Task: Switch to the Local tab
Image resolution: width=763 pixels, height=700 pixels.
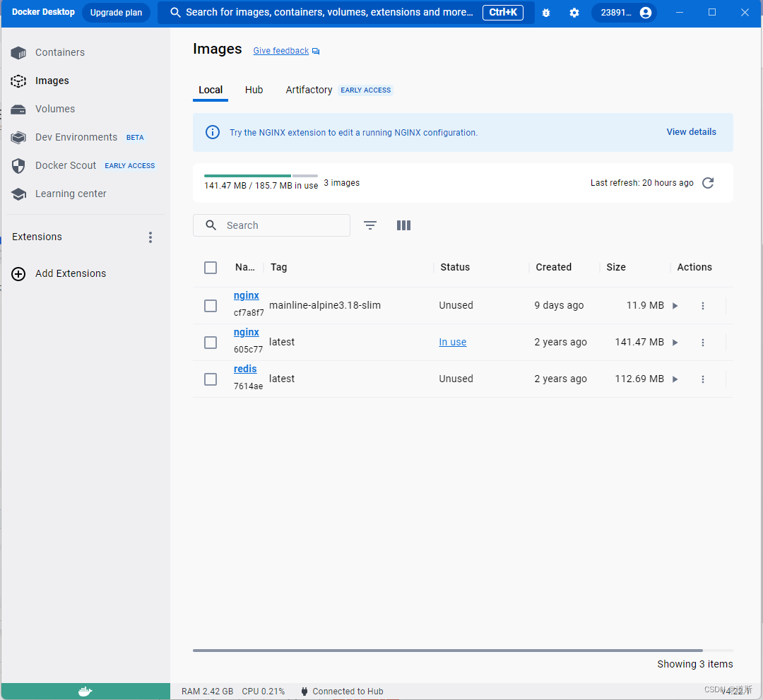Action: [211, 90]
